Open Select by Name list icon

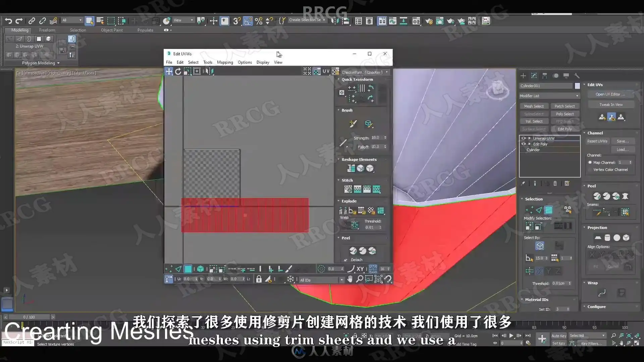click(x=100, y=21)
